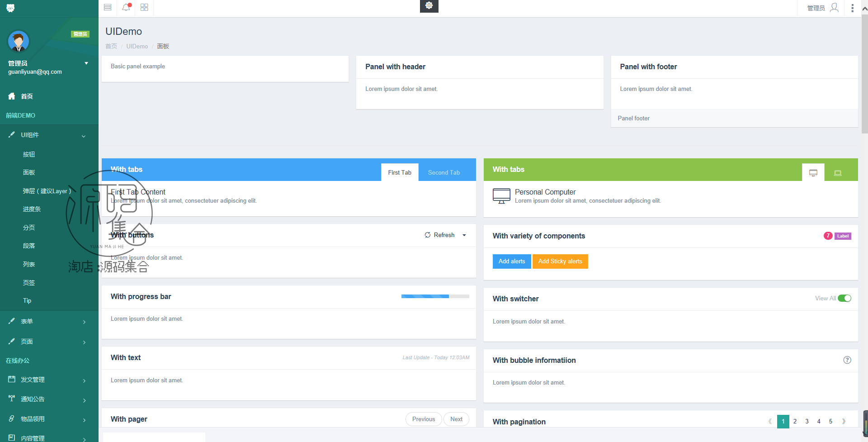Image resolution: width=868 pixels, height=442 pixels.
Task: Click the Next pager button
Action: [x=456, y=419]
